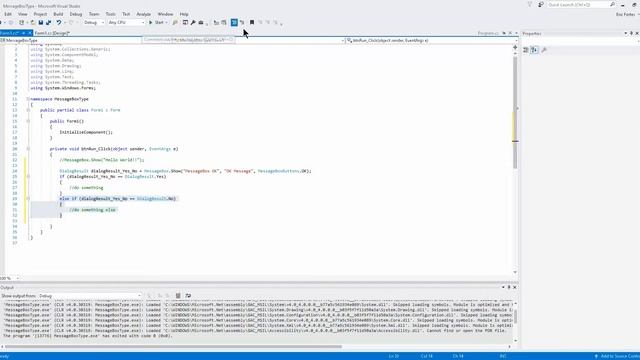Open the Start button dropdown arrow
The height and width of the screenshot is (360, 640).
point(167,22)
